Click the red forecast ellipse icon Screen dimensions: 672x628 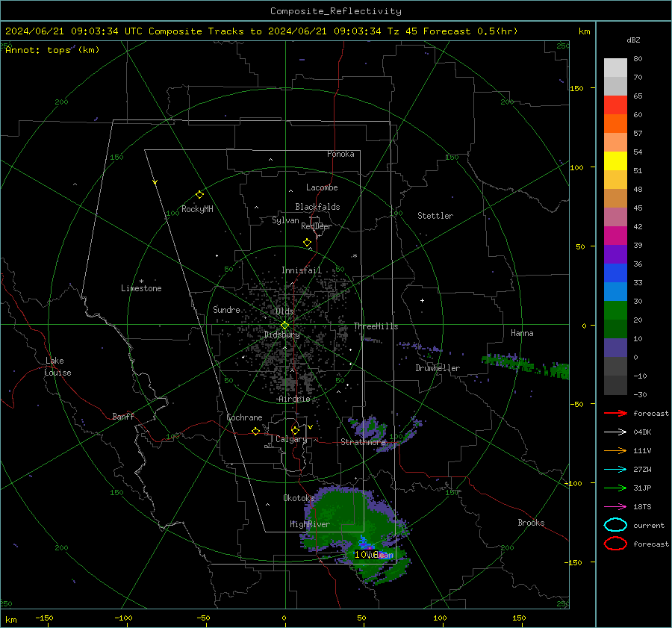point(615,544)
